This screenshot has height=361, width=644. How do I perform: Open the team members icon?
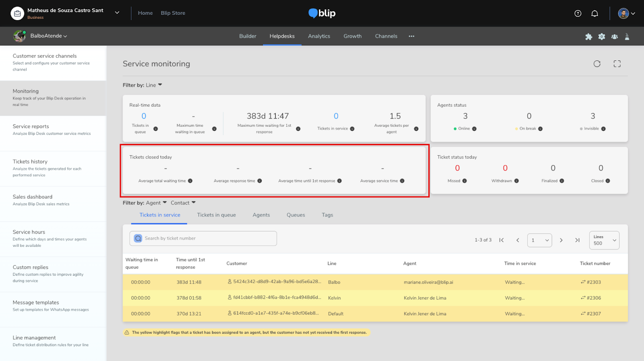click(x=615, y=37)
